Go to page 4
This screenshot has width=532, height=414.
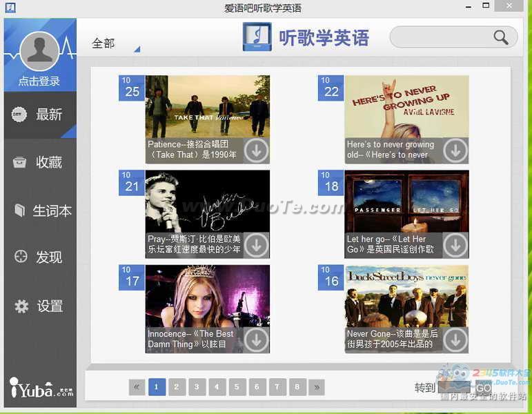click(217, 387)
